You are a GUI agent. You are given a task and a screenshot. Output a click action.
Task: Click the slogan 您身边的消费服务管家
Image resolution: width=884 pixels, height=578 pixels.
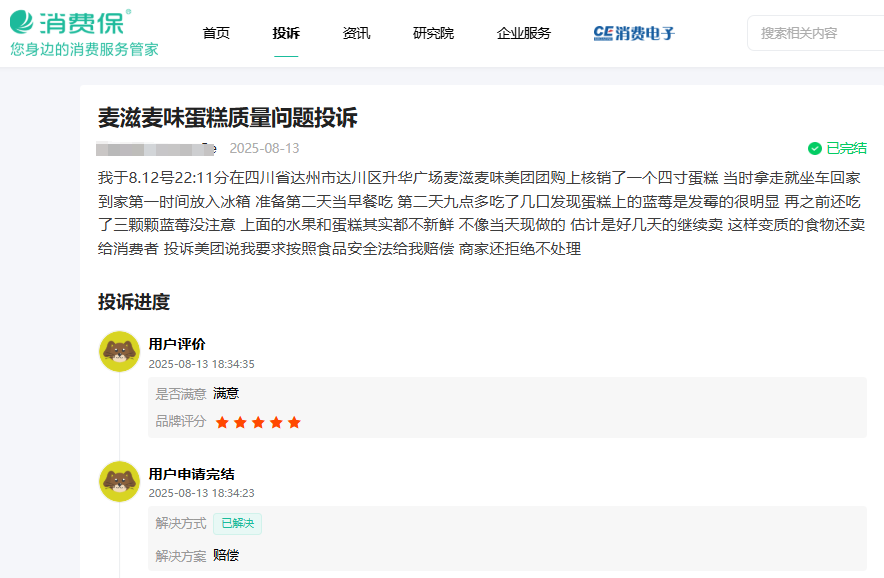pyautogui.click(x=85, y=50)
